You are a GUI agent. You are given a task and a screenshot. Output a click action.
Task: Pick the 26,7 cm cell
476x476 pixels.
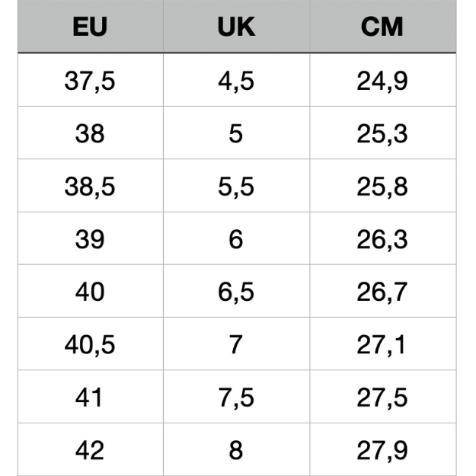[x=382, y=292]
